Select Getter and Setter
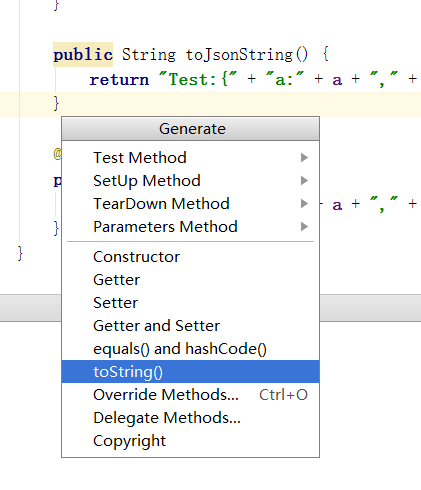The height and width of the screenshot is (490, 421). tap(190, 326)
